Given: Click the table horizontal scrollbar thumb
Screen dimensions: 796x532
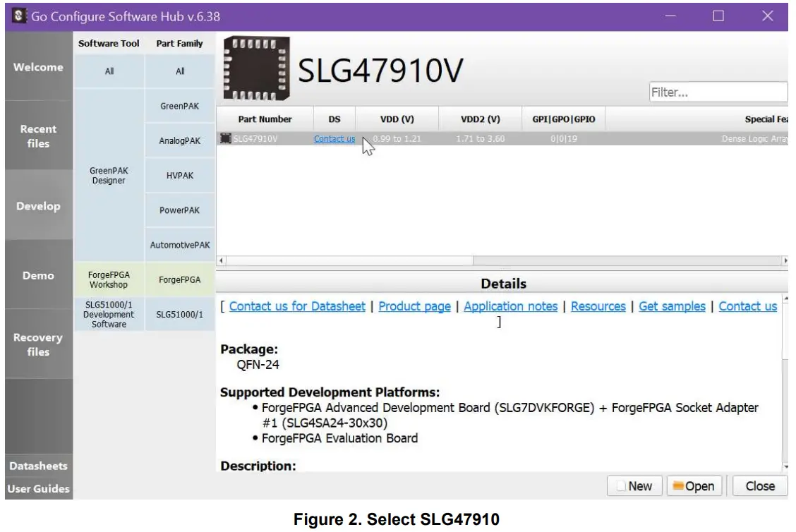Looking at the screenshot, I should (x=350, y=260).
